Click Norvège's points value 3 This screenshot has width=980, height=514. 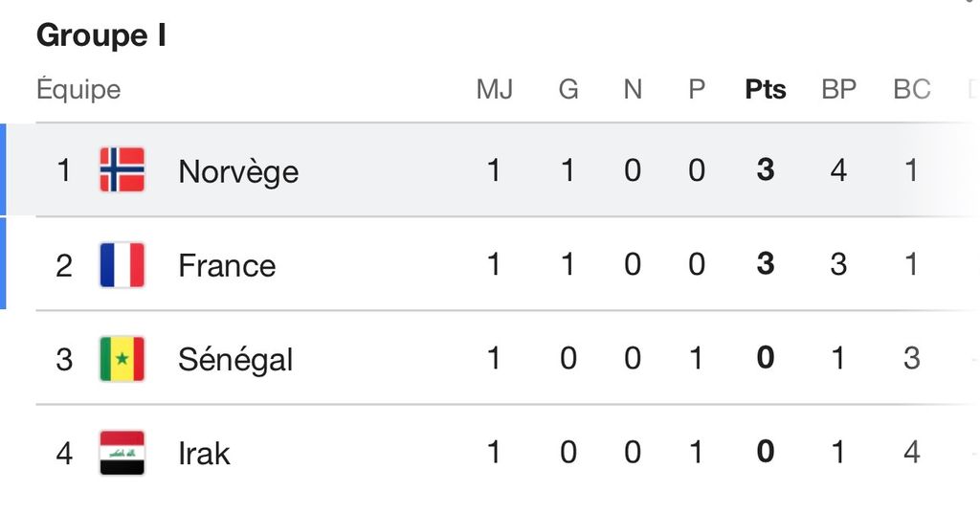coord(765,170)
